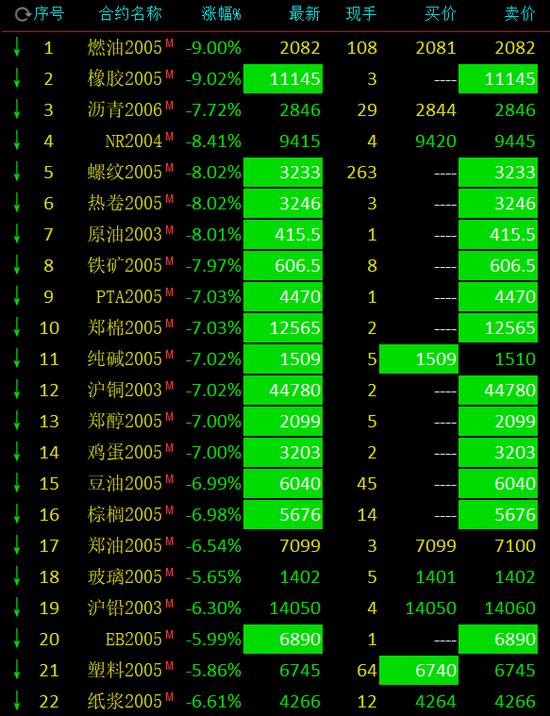Click the M marker next to 橡胶2005
The image size is (550, 716).
coord(169,74)
